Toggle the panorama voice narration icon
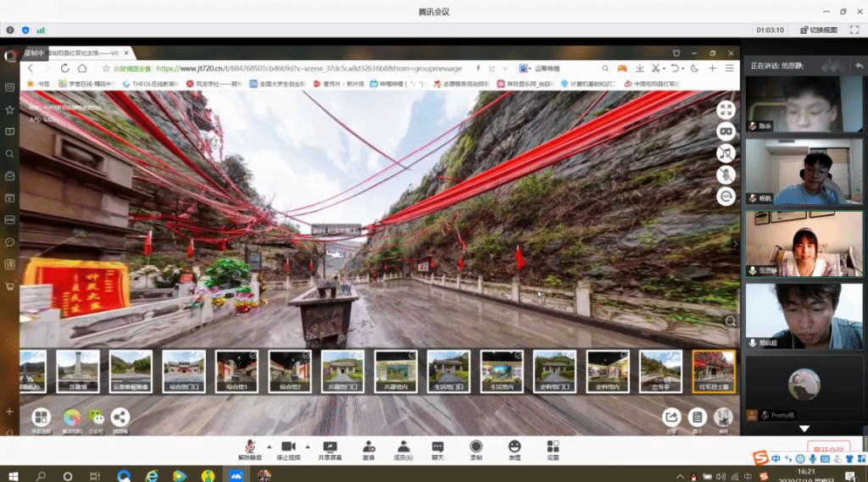This screenshot has height=482, width=868. [x=726, y=175]
